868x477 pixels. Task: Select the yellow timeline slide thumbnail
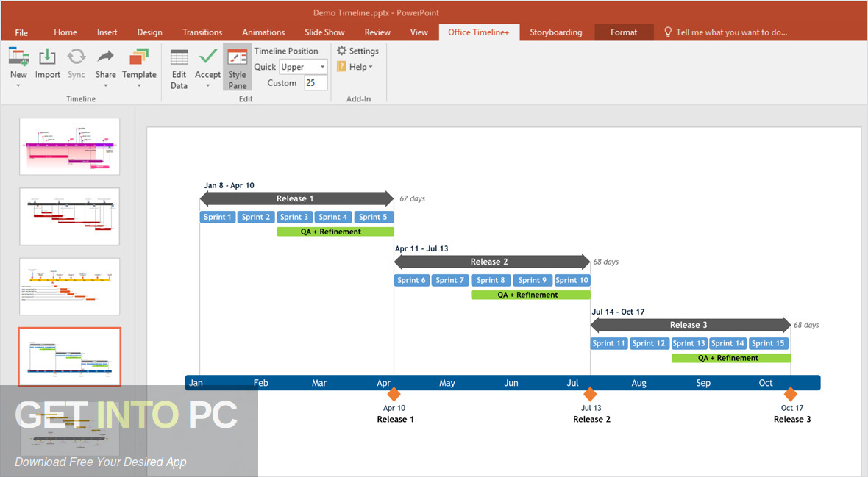[69, 286]
